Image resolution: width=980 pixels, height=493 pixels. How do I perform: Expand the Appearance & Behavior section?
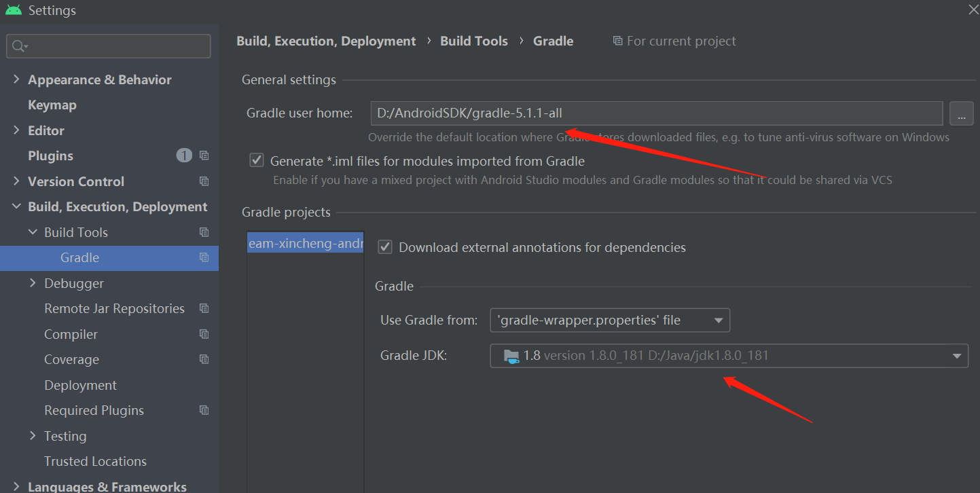(x=16, y=79)
